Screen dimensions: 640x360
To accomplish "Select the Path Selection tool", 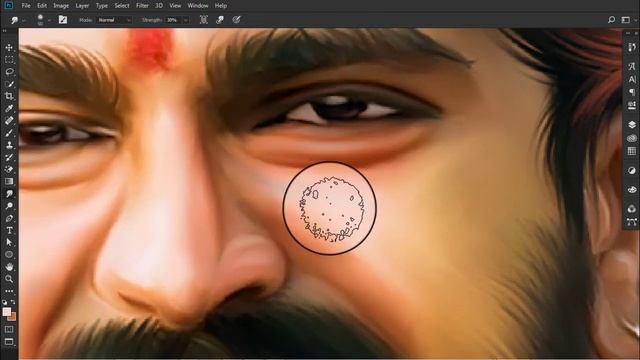I will point(9,242).
